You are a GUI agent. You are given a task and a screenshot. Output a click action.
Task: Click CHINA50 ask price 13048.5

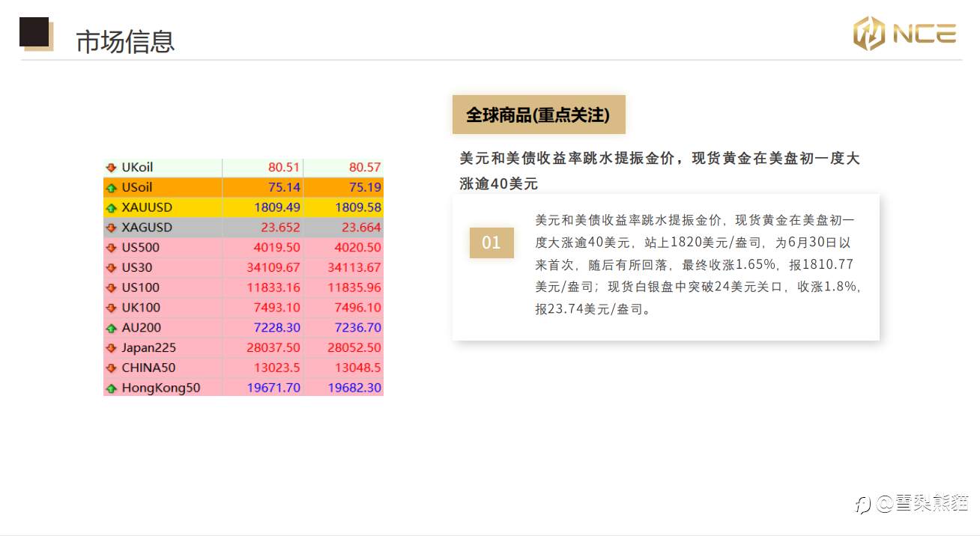click(358, 368)
